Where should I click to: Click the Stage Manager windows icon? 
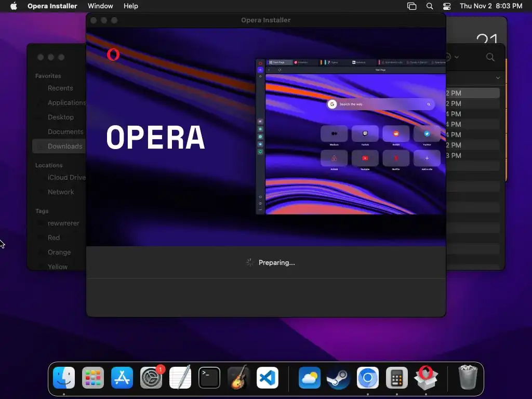point(411,6)
